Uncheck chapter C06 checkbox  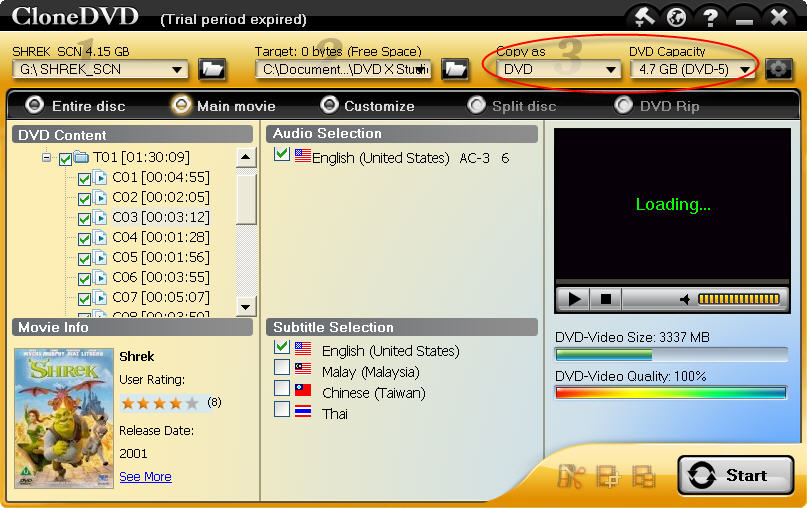[x=84, y=278]
